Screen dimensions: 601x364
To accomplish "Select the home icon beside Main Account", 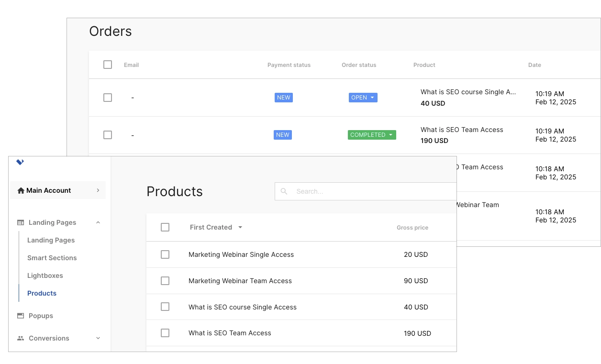I will tap(21, 190).
